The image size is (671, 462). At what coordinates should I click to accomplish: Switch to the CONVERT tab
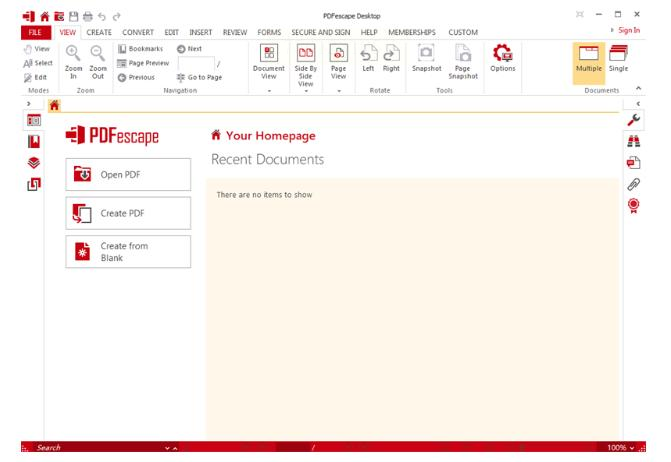coord(138,32)
